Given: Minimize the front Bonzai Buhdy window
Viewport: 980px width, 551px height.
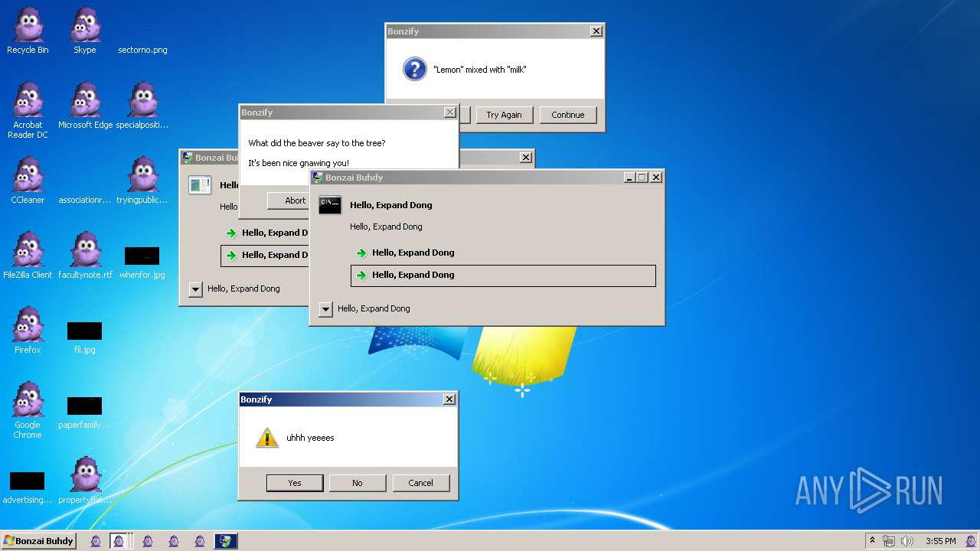Looking at the screenshot, I should pyautogui.click(x=629, y=178).
